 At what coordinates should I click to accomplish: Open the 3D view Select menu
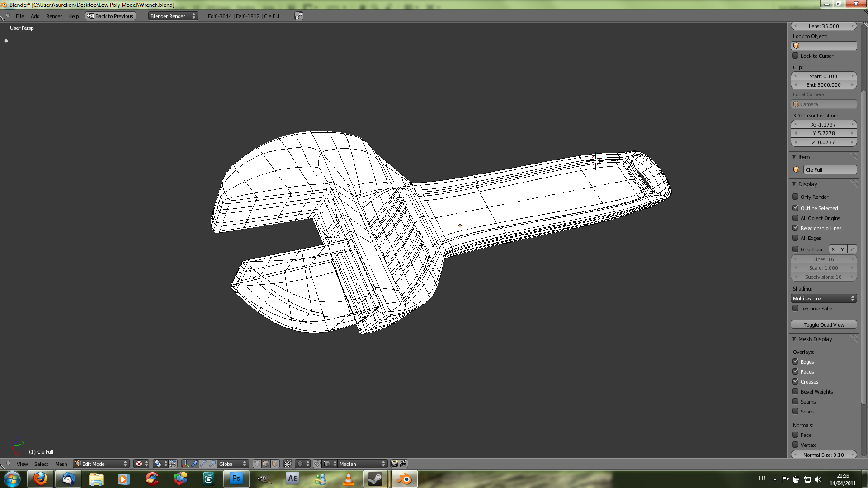(x=41, y=464)
